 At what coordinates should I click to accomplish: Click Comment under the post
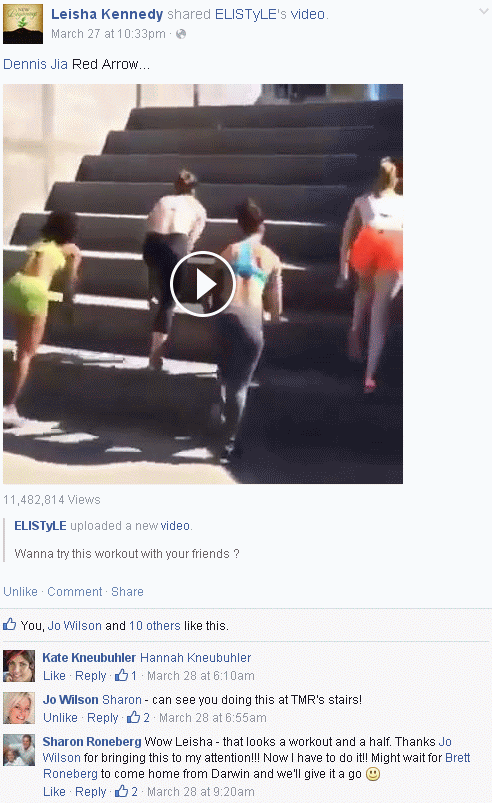75,591
